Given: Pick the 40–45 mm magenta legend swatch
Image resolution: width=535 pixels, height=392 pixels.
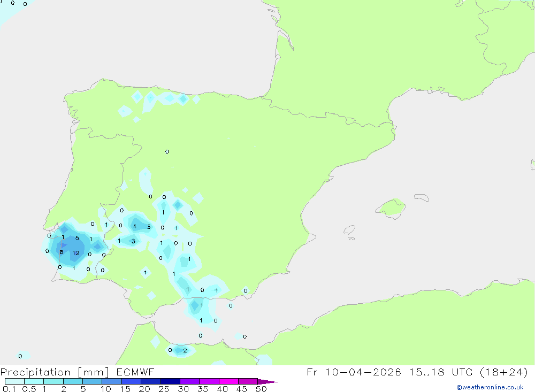Looking at the screenshot, I should pyautogui.click(x=228, y=381).
